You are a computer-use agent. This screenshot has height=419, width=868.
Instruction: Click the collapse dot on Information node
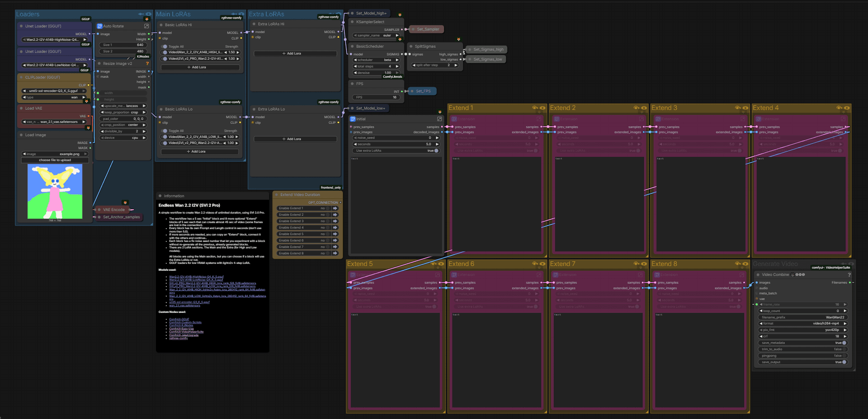tap(160, 196)
